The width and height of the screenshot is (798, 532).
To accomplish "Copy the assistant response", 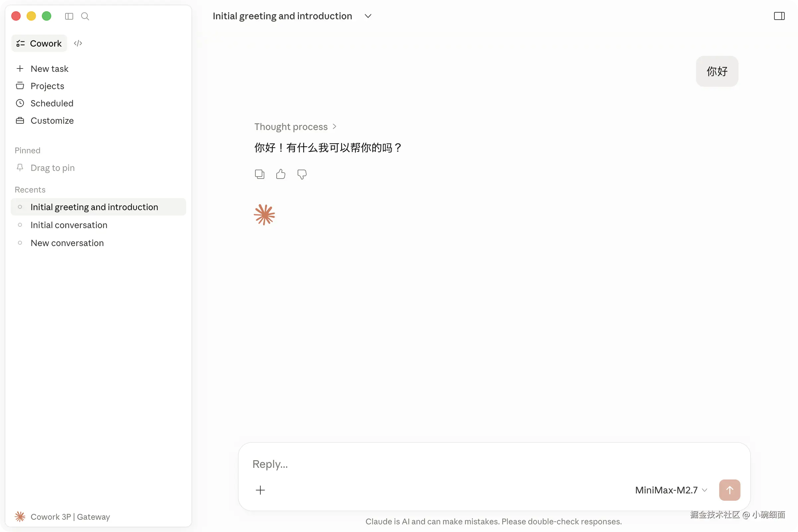I will tap(260, 174).
